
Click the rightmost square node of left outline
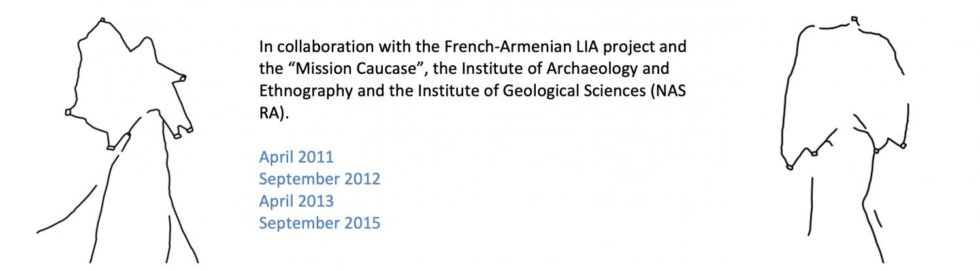pyautogui.click(x=183, y=78)
